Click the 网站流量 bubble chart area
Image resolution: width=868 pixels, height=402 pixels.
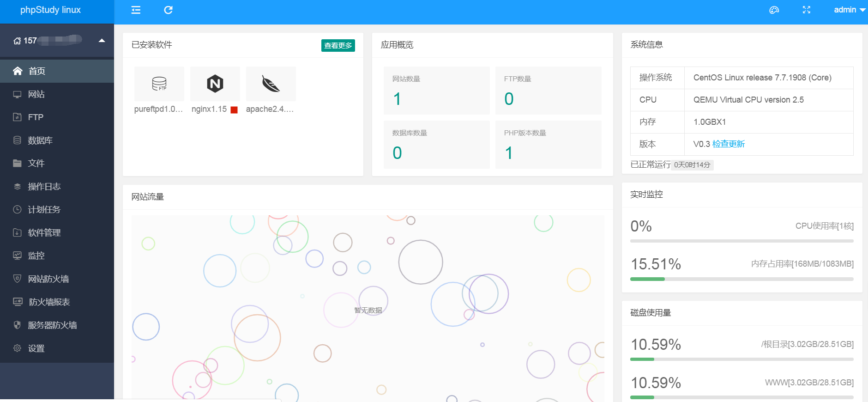pos(368,308)
